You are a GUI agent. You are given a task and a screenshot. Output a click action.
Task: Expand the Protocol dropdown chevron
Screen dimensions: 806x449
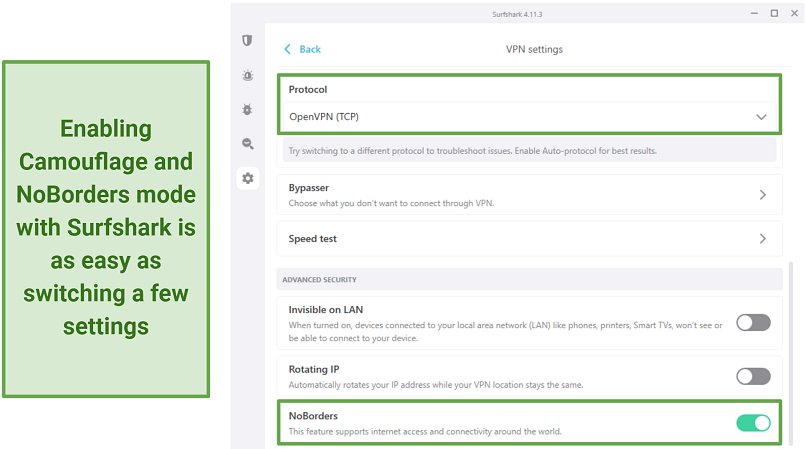tap(761, 117)
